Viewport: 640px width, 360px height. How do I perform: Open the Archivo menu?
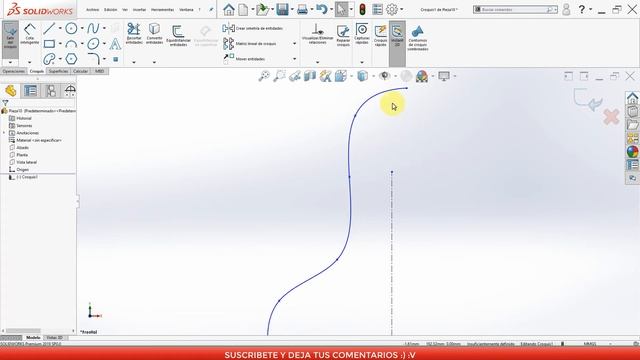pos(92,9)
